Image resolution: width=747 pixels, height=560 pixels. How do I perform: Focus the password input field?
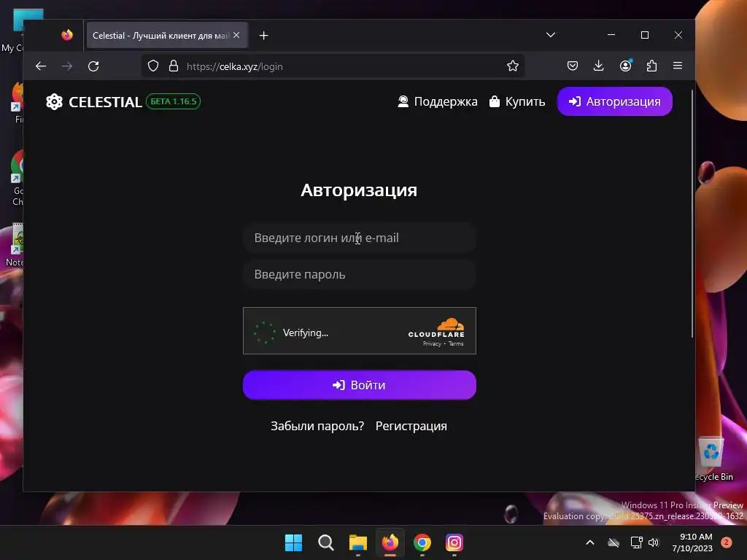click(x=359, y=274)
